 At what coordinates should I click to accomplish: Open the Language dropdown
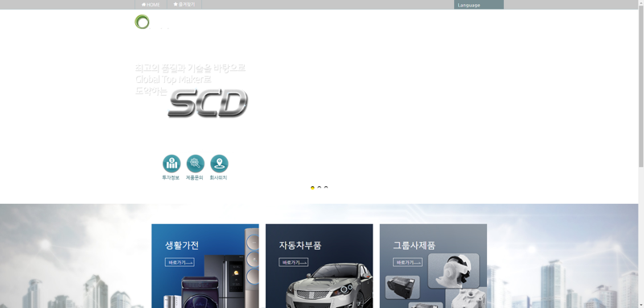pos(478,5)
